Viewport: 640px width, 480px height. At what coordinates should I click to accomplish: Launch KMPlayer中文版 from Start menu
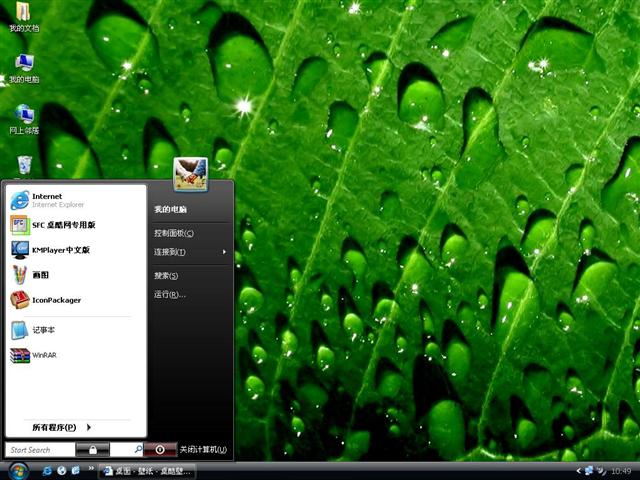tap(76, 250)
